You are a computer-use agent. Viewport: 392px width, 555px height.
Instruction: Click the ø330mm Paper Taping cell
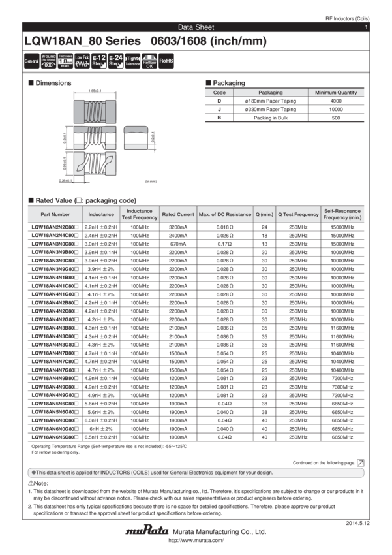click(271, 110)
